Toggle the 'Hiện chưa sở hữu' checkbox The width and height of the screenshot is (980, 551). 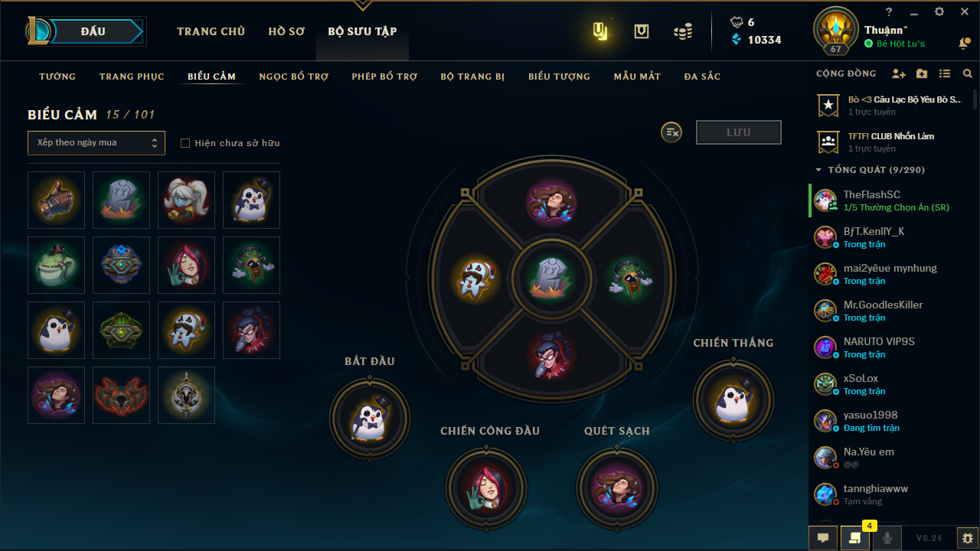click(185, 143)
